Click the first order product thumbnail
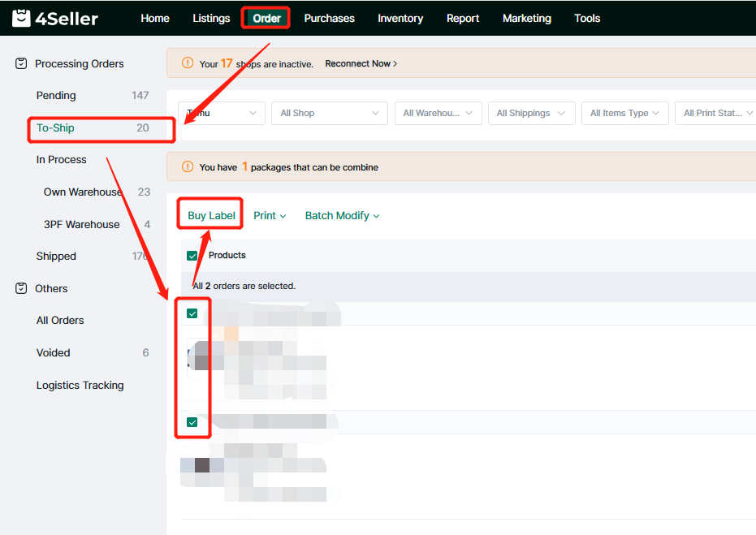Viewport: 756px width, 535px height. (199, 357)
